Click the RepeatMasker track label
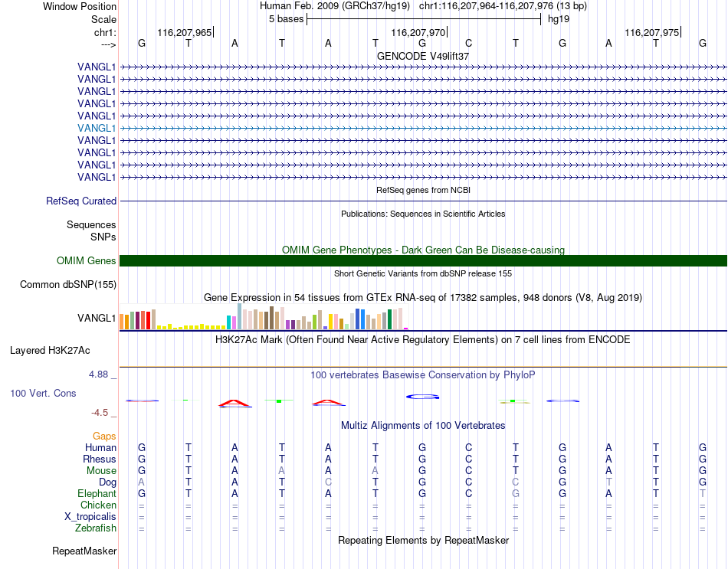 [x=84, y=551]
